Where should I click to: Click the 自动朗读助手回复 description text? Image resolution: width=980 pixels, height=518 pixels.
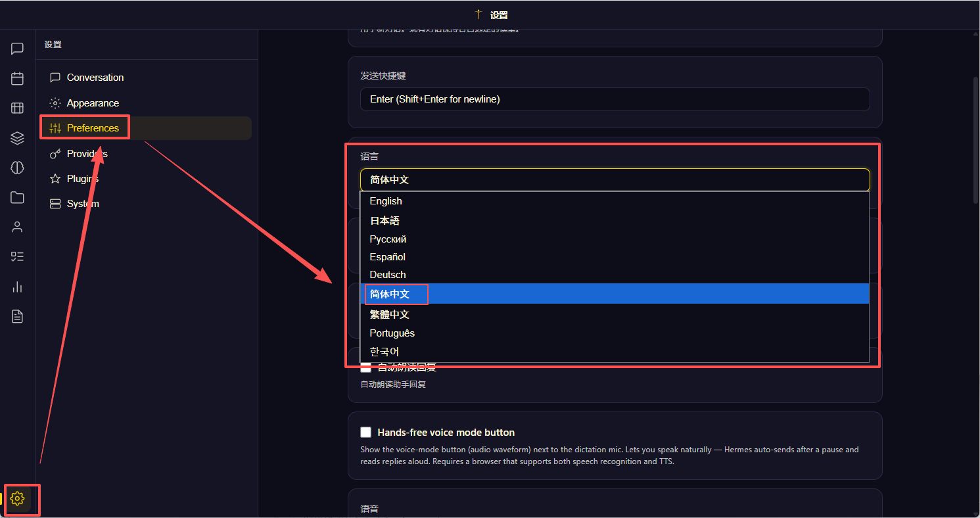(x=393, y=385)
